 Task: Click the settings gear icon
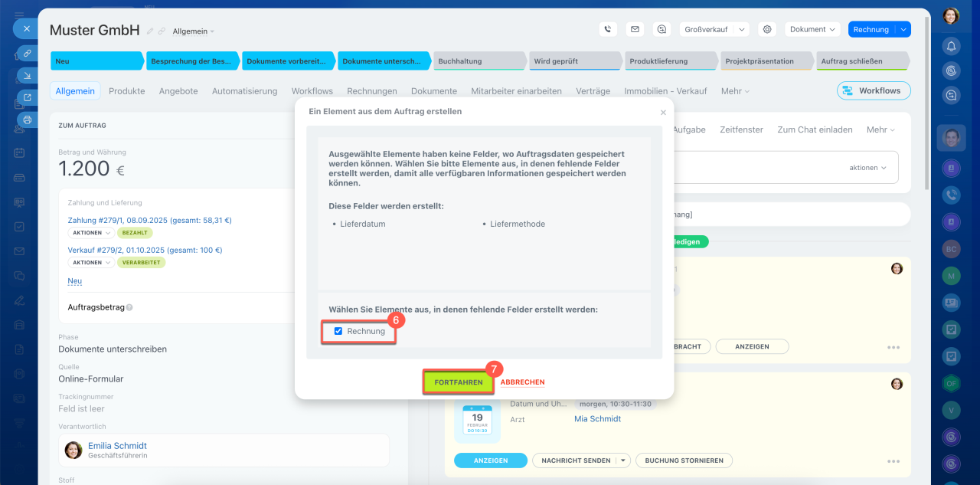[766, 29]
